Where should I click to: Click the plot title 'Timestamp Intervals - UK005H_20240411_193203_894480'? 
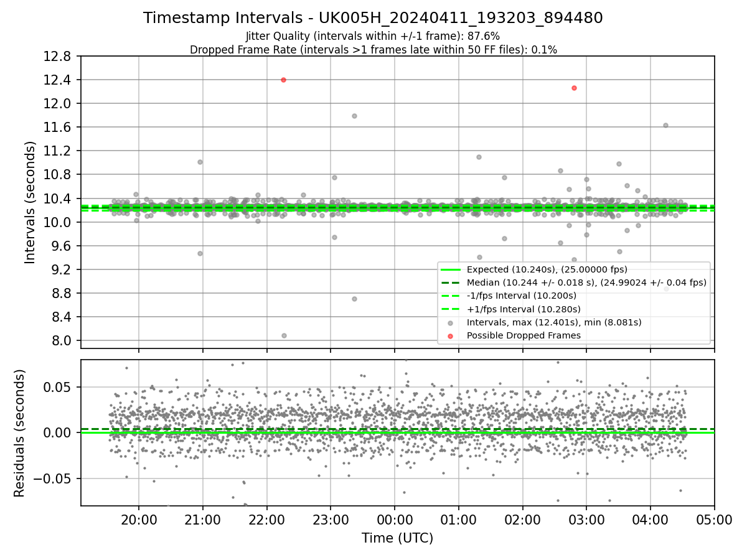(x=373, y=18)
